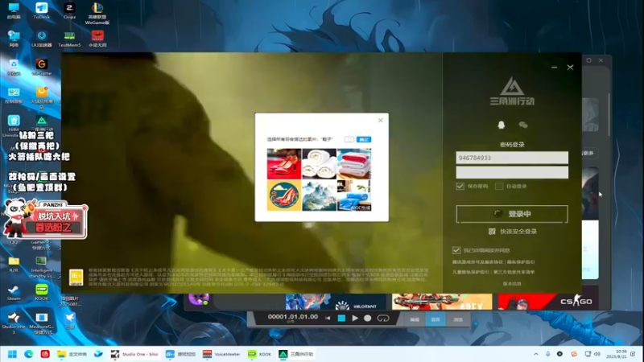
Task: Click the transport record circle button
Action: pos(368,318)
